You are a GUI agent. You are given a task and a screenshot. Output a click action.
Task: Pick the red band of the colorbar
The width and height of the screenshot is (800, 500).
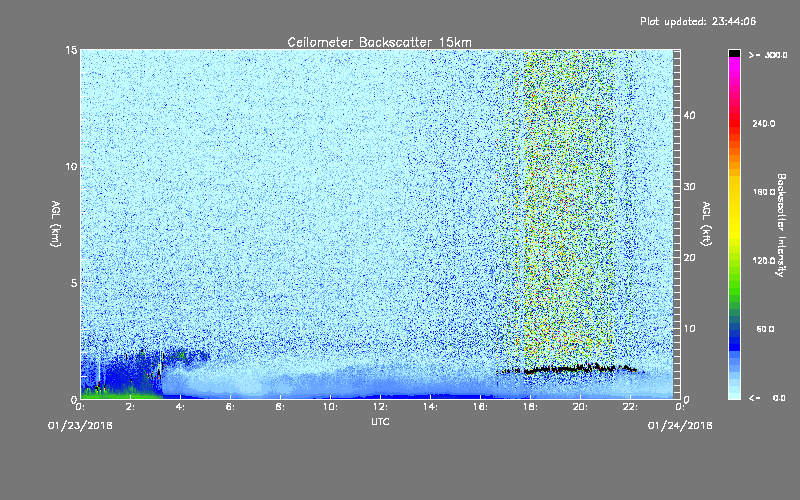pos(734,122)
